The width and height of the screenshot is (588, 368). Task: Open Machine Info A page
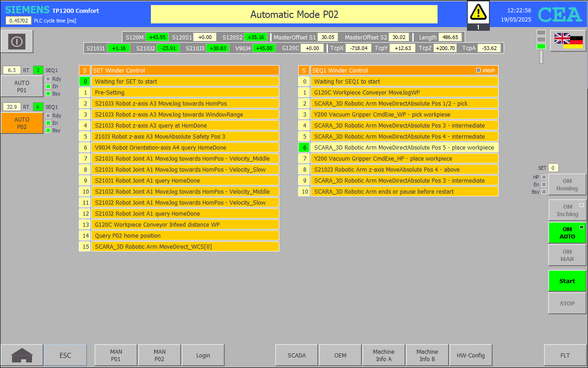[383, 355]
